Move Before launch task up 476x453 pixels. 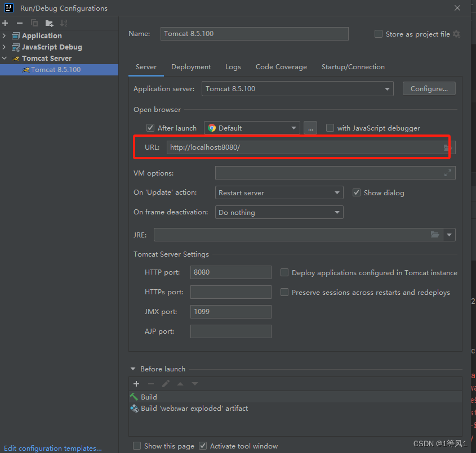180,384
